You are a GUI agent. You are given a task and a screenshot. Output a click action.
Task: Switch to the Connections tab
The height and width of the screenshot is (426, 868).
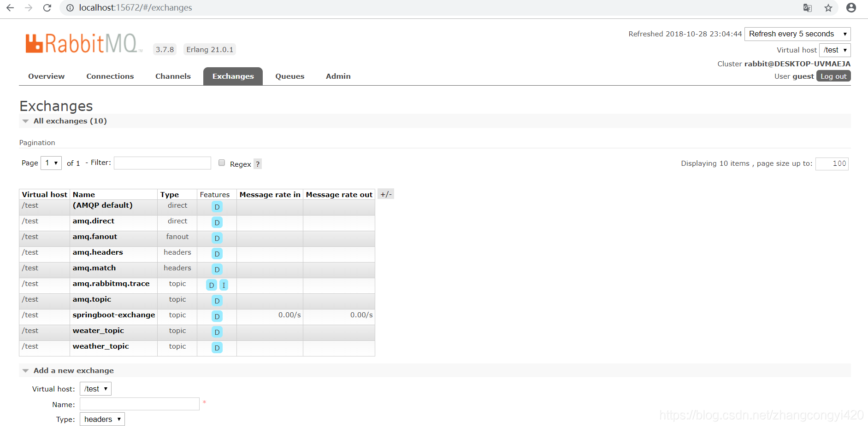pos(110,76)
